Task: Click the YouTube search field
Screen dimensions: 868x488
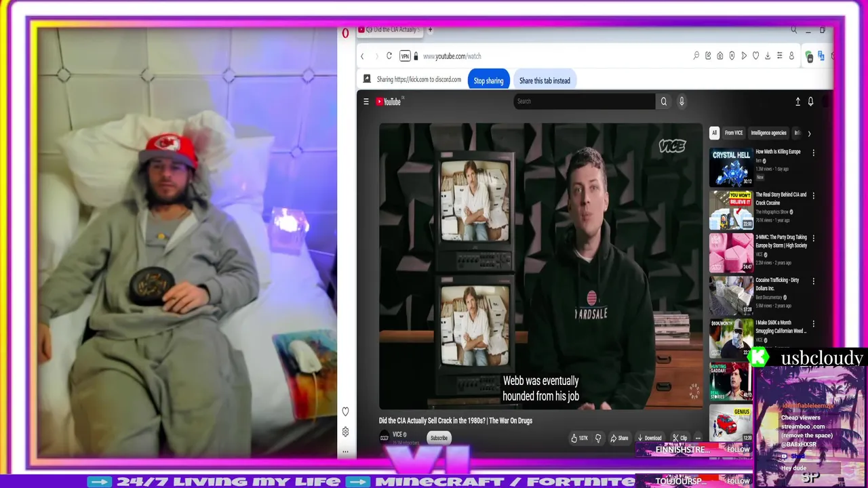Action: click(x=585, y=102)
